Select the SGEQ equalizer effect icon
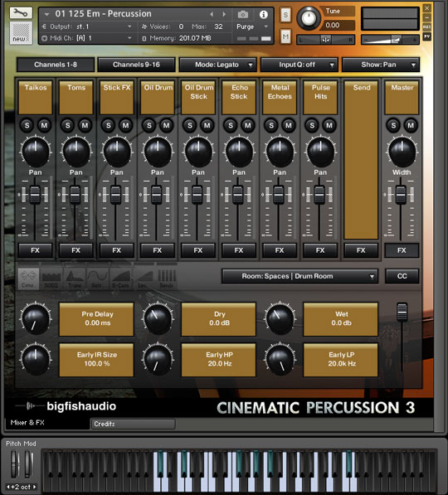Screen dimensions: 448x495 coord(51,279)
